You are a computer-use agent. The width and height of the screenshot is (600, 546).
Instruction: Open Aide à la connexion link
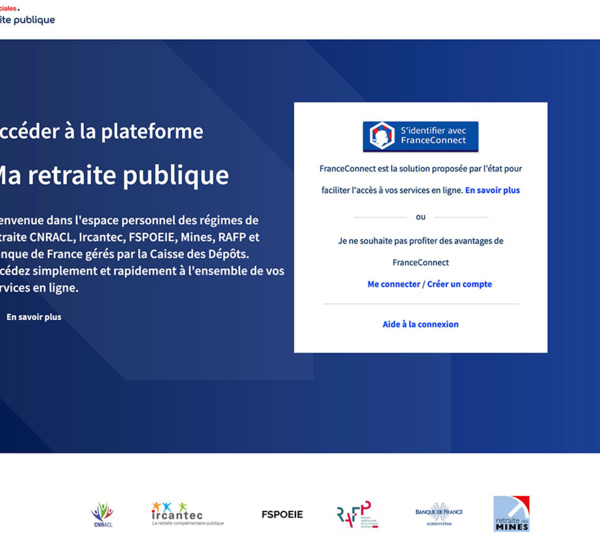click(420, 324)
